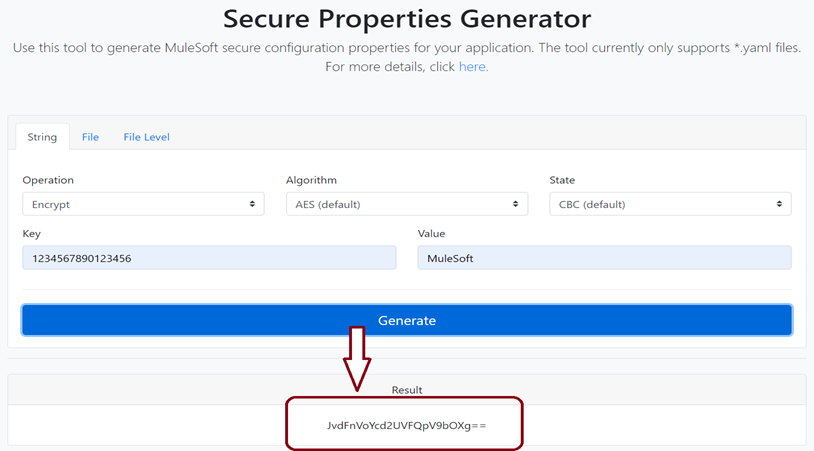This screenshot has width=814, height=451.
Task: Select the File Level tab
Action: tap(146, 137)
